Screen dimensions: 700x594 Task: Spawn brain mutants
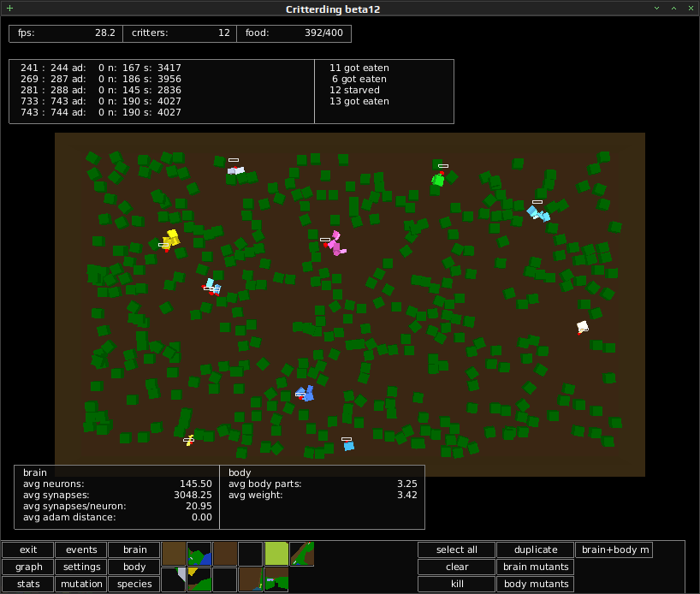[x=535, y=567]
